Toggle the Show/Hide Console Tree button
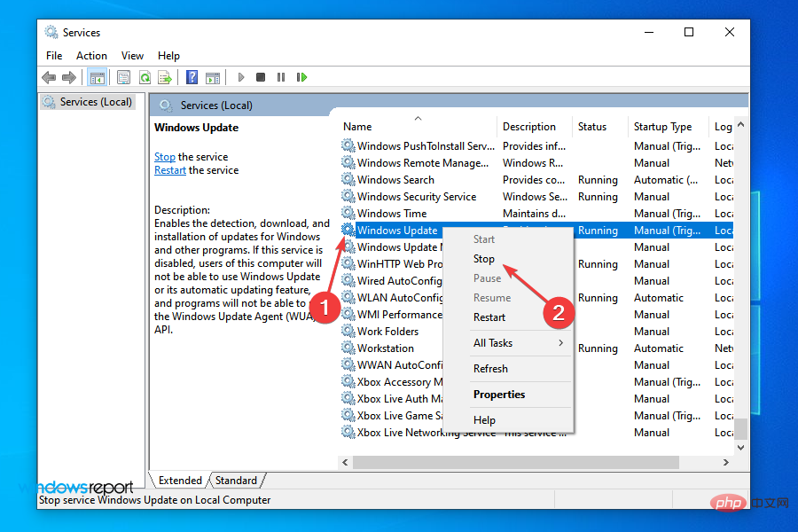 99,77
